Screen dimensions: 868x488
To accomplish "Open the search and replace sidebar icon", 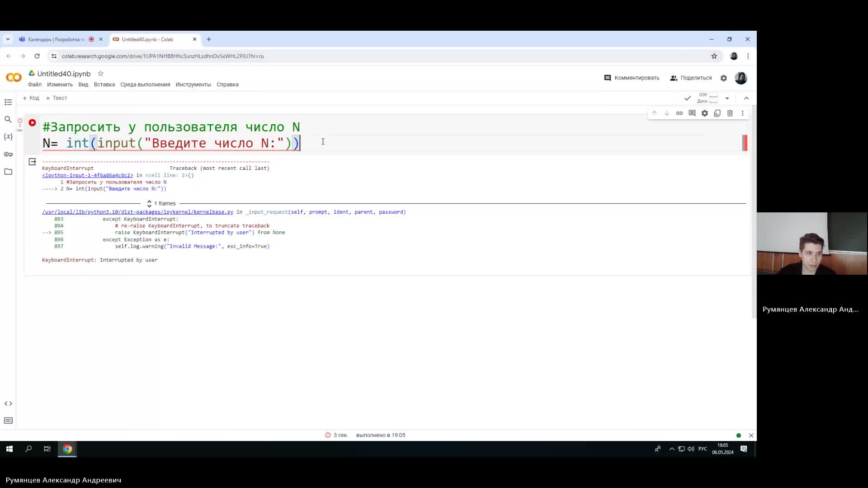I will pos(8,119).
